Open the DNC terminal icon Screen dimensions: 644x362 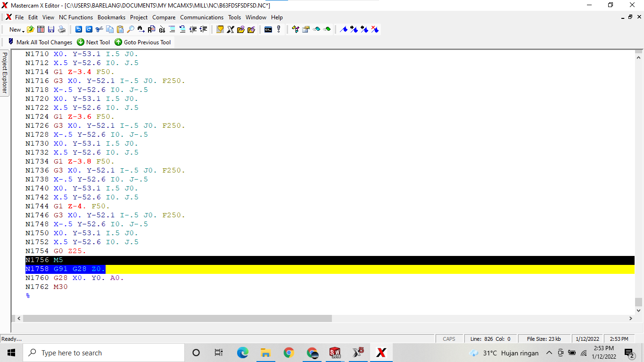point(267,29)
